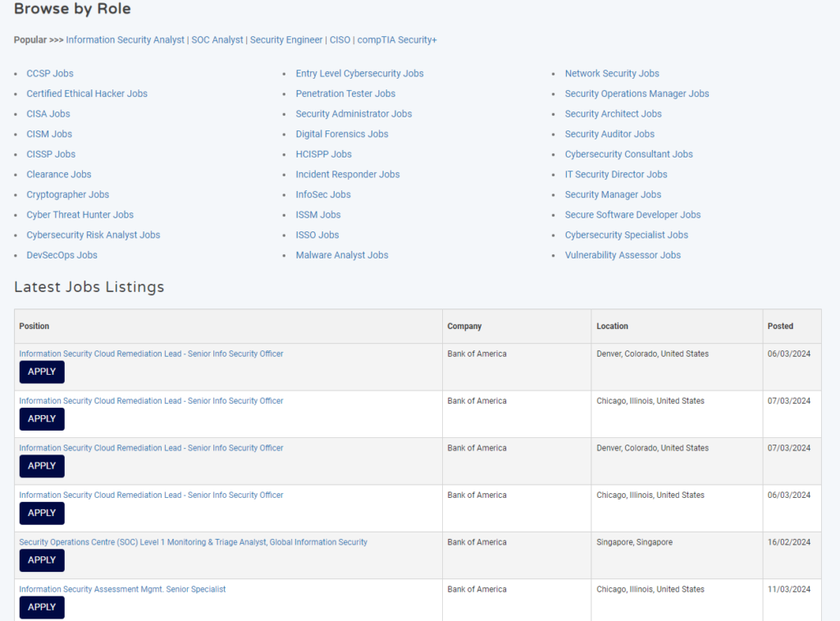View Secure Software Developer Jobs
Image resolution: width=840 pixels, height=621 pixels.
(632, 215)
